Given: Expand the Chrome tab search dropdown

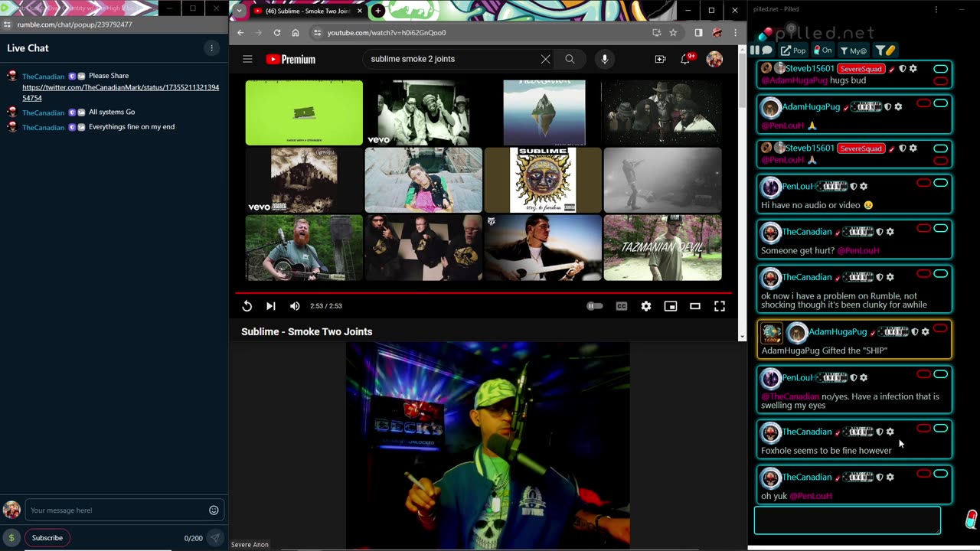Looking at the screenshot, I should (240, 11).
